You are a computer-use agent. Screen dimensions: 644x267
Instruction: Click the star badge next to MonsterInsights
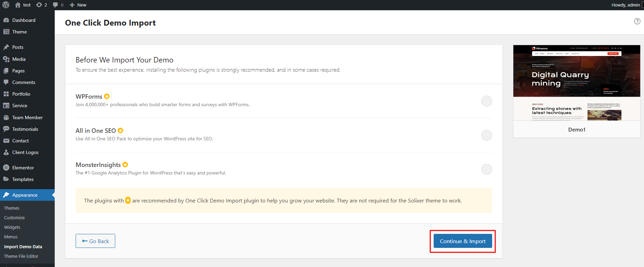[125, 165]
